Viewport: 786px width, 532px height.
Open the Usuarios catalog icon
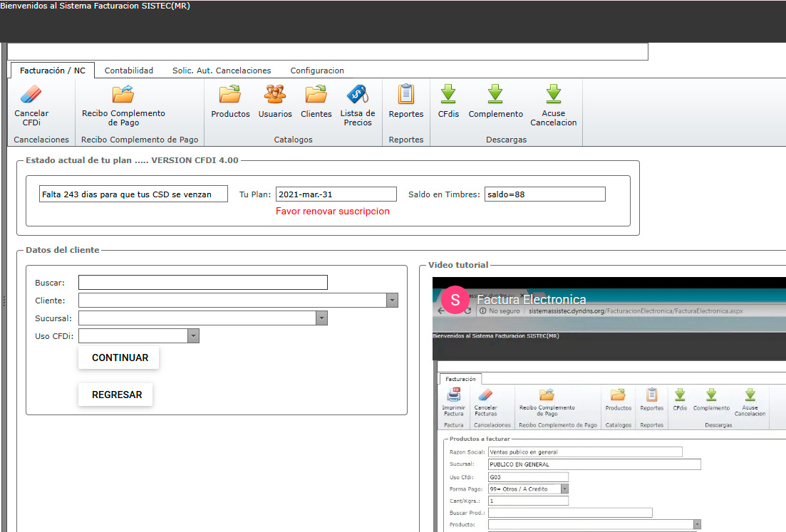[x=275, y=95]
